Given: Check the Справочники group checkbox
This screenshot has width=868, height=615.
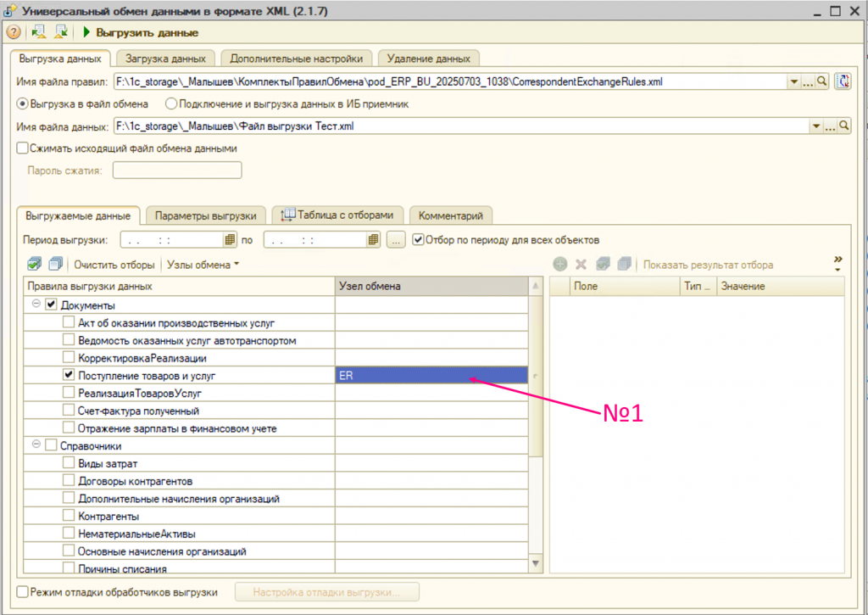Looking at the screenshot, I should (51, 444).
